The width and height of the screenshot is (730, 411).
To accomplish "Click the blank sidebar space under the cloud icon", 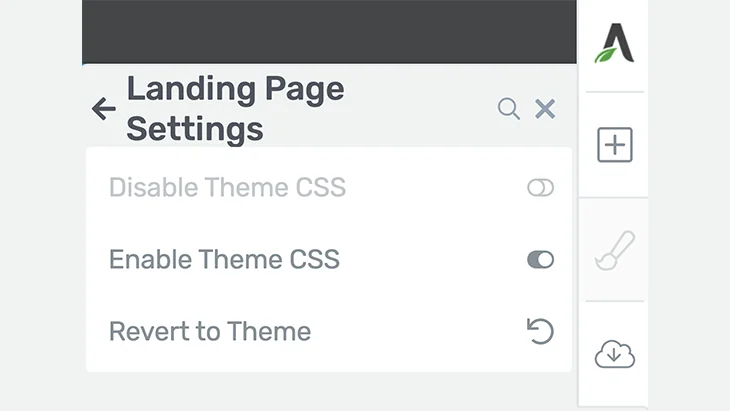I will click(x=613, y=391).
